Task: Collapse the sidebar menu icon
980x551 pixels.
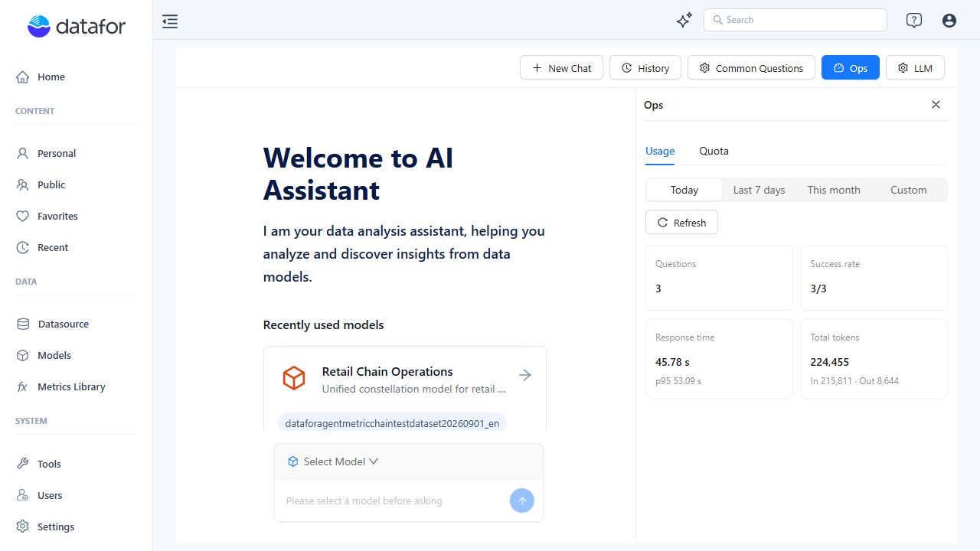Action: [x=170, y=21]
